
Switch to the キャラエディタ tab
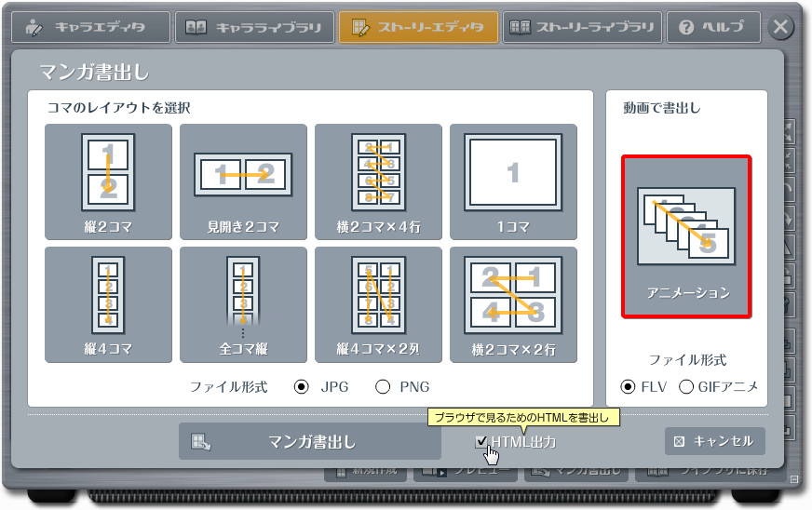click(90, 27)
